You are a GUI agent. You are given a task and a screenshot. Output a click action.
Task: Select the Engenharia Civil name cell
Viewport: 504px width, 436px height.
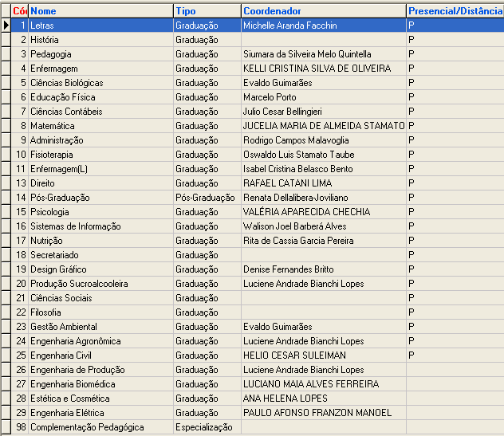pyautogui.click(x=100, y=355)
